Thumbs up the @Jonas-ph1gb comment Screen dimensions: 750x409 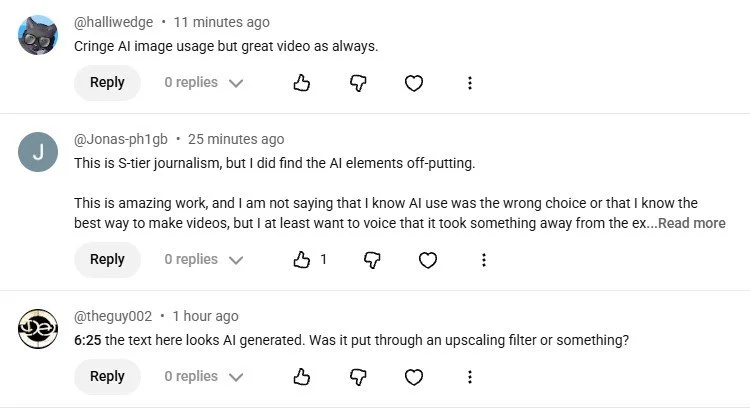[x=301, y=260]
